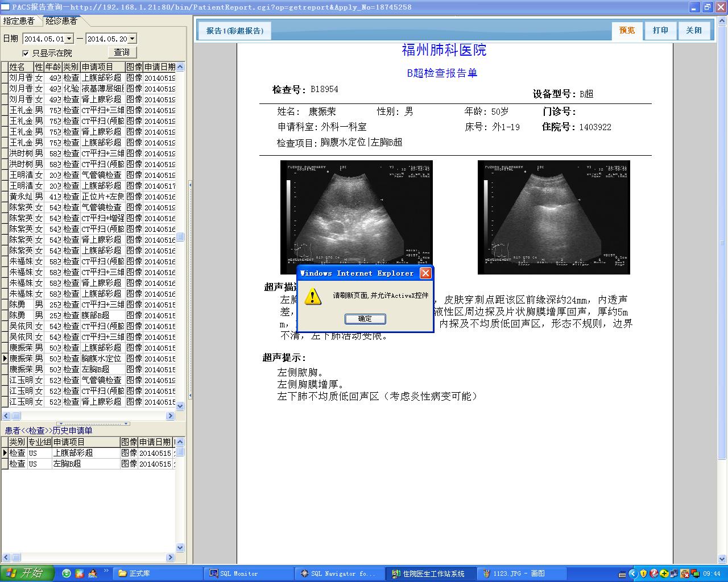Close the Windows Internet Explorer alert dialog
The width and height of the screenshot is (728, 582).
click(x=425, y=273)
